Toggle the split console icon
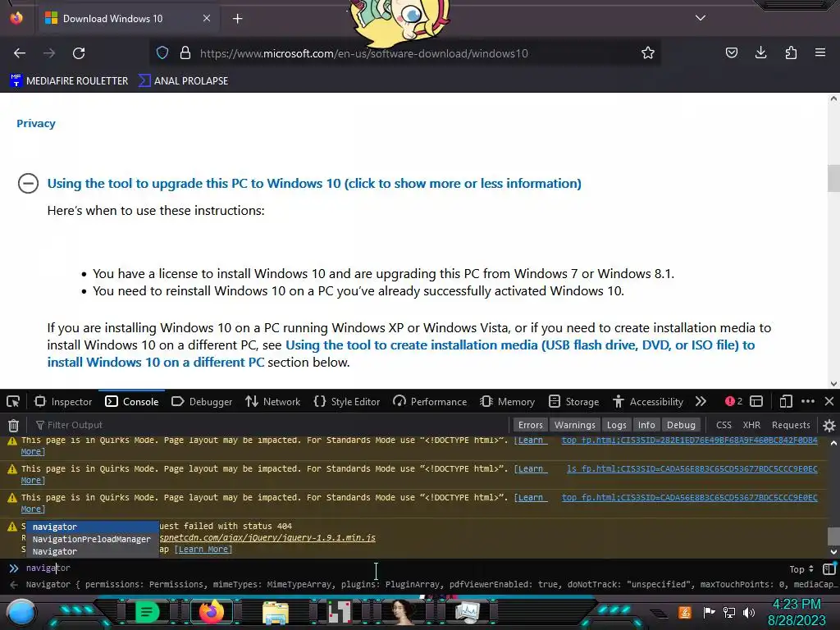Viewport: 840px width, 630px height. (756, 401)
